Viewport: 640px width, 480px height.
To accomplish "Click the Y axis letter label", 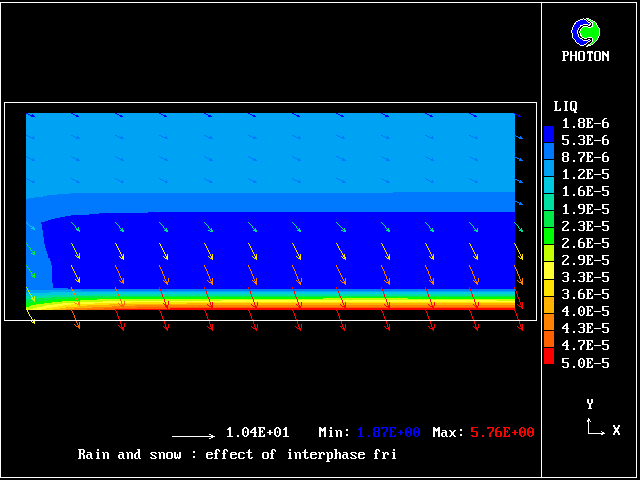I will [x=590, y=404].
